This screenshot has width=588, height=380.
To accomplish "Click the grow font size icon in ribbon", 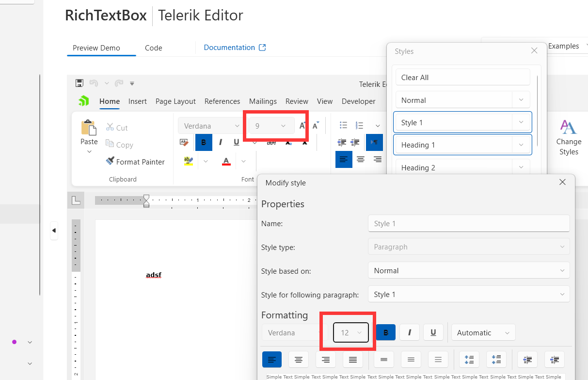I will tap(302, 126).
